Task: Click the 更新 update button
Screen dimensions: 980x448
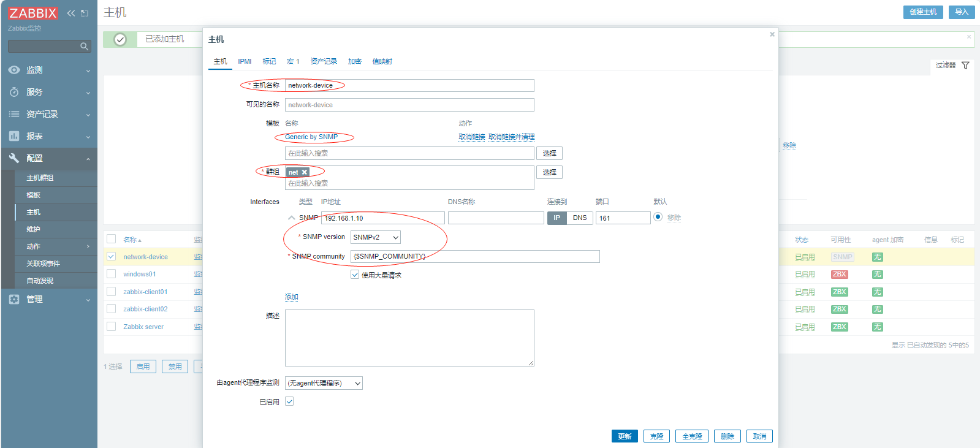Action: (x=624, y=436)
